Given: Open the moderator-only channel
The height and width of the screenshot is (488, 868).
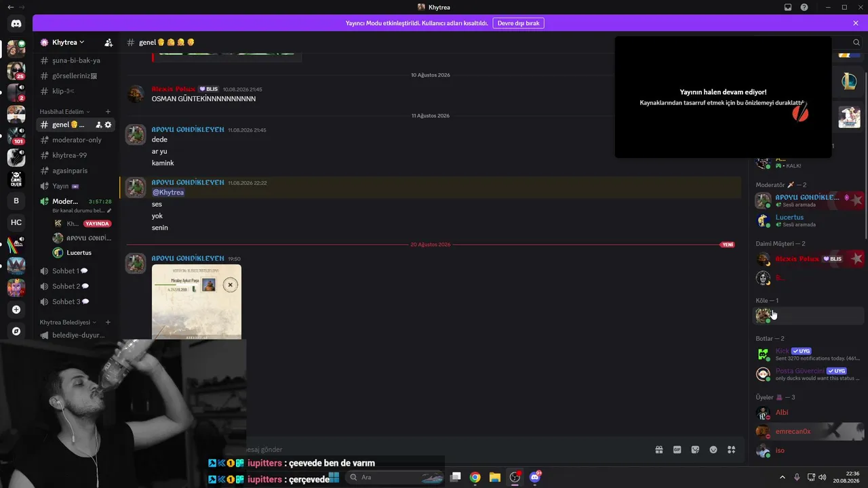Looking at the screenshot, I should tap(76, 140).
